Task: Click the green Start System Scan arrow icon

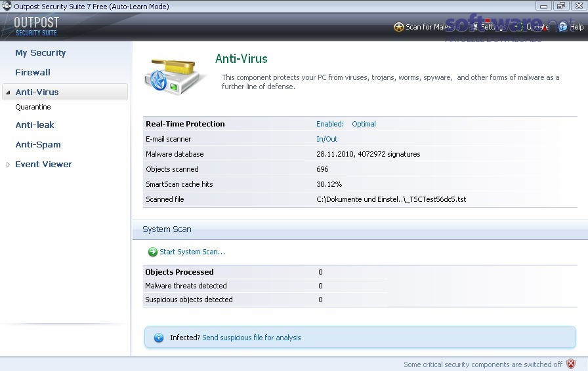Action: pyautogui.click(x=153, y=252)
